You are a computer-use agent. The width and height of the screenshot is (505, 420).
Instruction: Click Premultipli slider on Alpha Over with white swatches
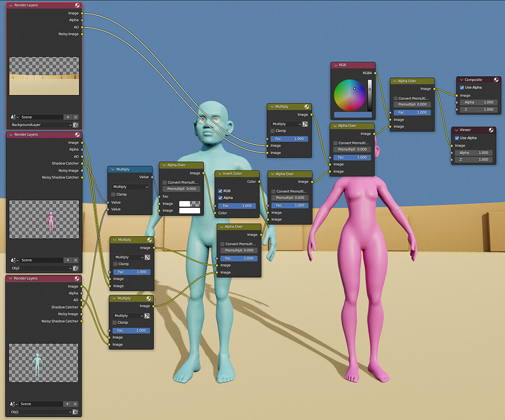(182, 189)
